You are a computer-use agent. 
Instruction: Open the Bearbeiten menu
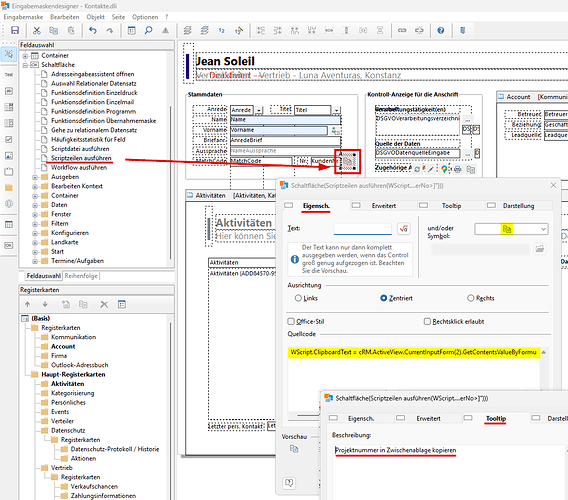point(64,17)
